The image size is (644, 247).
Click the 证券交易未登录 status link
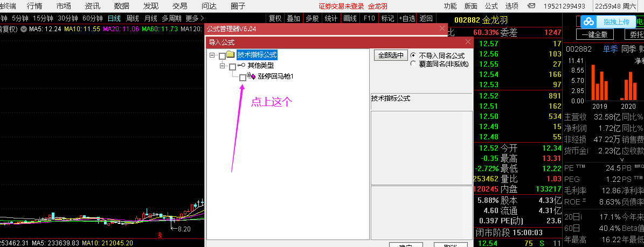click(x=341, y=6)
